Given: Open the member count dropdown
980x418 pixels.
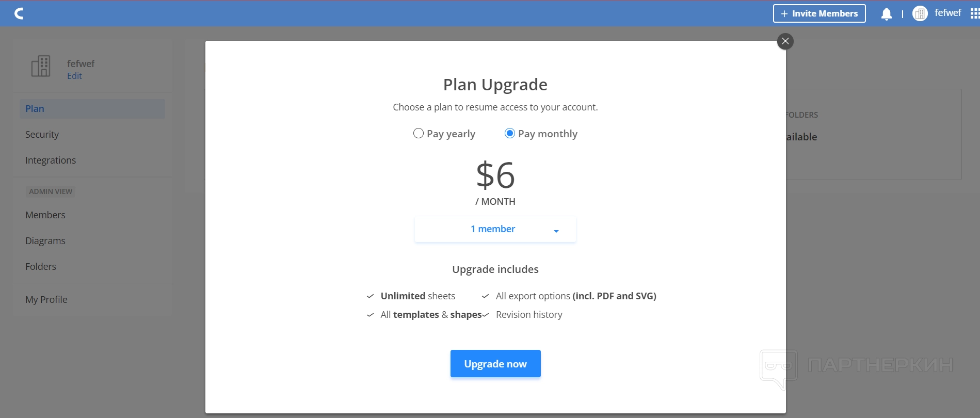Looking at the screenshot, I should pos(494,229).
